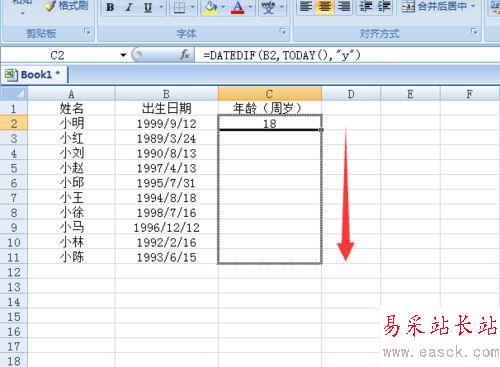This screenshot has width=500, height=367.
Task: Open the paste options dropdown arrow
Action: coord(22,14)
